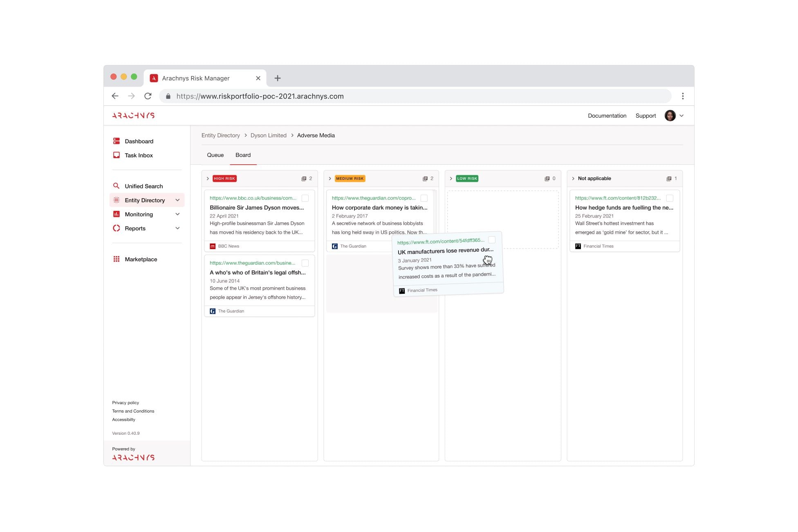Open the Privacy policy link
This screenshot has height=532, width=798.
click(x=126, y=402)
